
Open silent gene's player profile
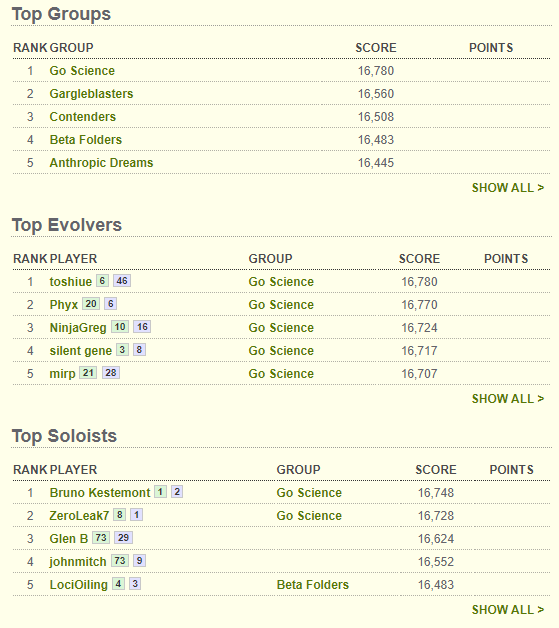tap(80, 351)
